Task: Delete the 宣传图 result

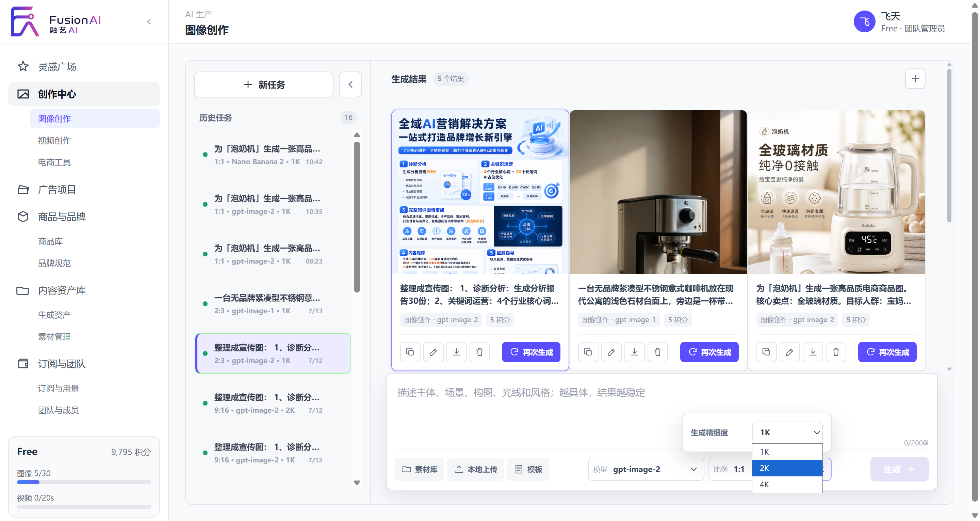Action: 480,352
